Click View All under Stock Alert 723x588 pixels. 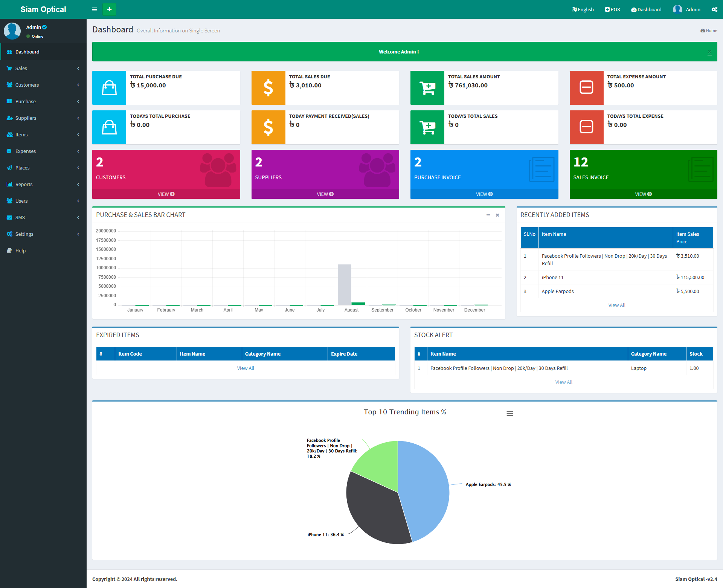(x=563, y=382)
